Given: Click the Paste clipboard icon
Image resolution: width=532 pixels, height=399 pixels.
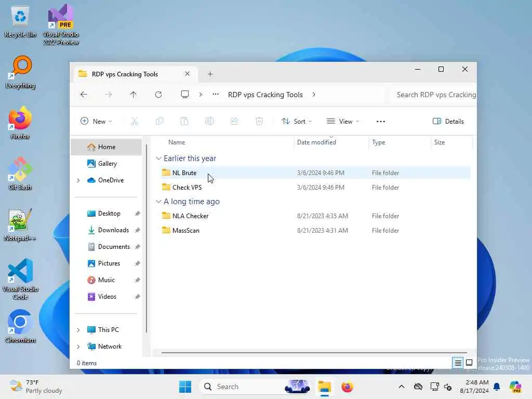Looking at the screenshot, I should tap(184, 121).
